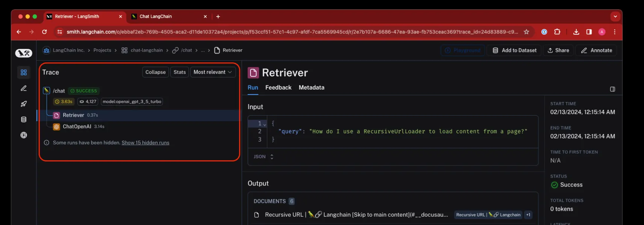Click the Add to Dataset button
This screenshot has height=225, width=644.
click(515, 50)
